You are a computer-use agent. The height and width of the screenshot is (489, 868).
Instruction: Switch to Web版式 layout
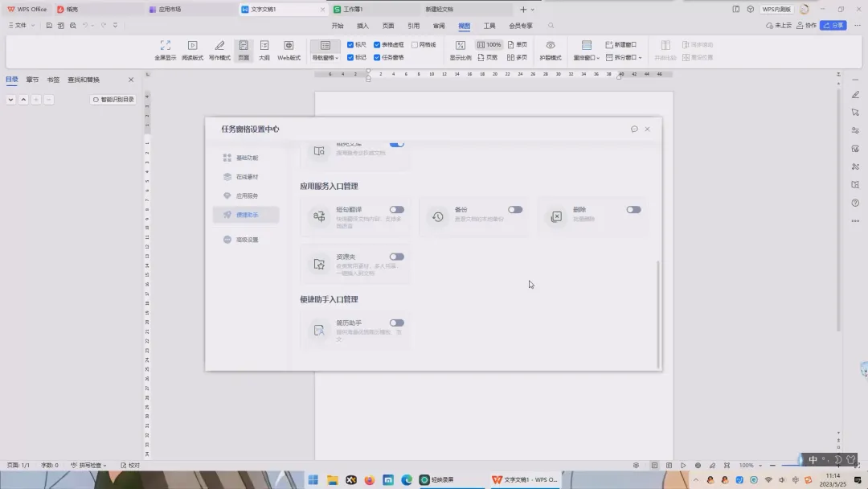click(x=289, y=50)
